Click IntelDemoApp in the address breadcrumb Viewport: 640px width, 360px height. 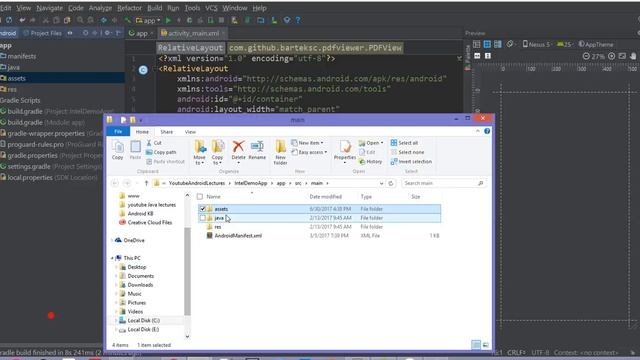[251, 183]
